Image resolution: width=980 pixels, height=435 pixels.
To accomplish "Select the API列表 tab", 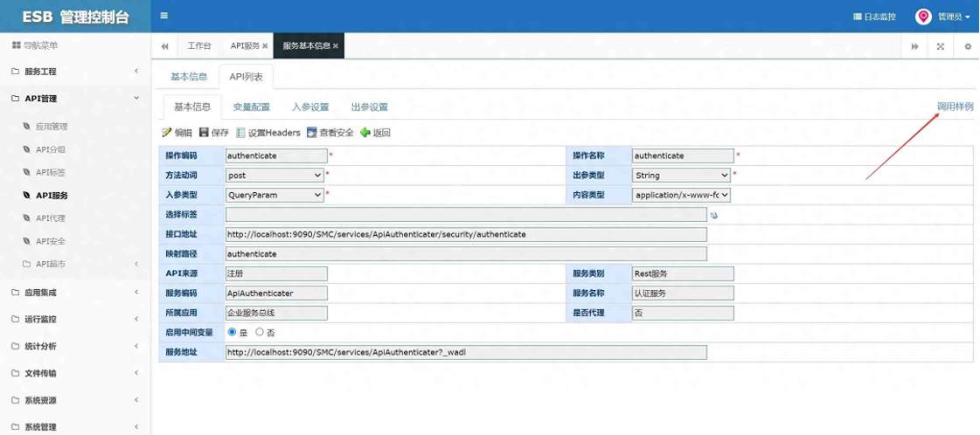I will 247,77.
